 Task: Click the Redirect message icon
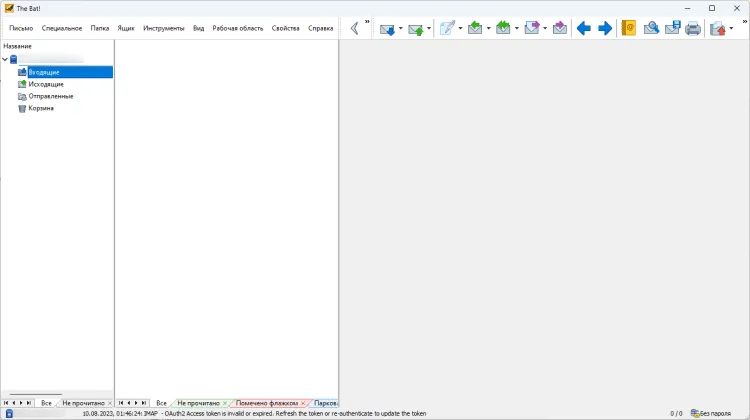(x=560, y=28)
